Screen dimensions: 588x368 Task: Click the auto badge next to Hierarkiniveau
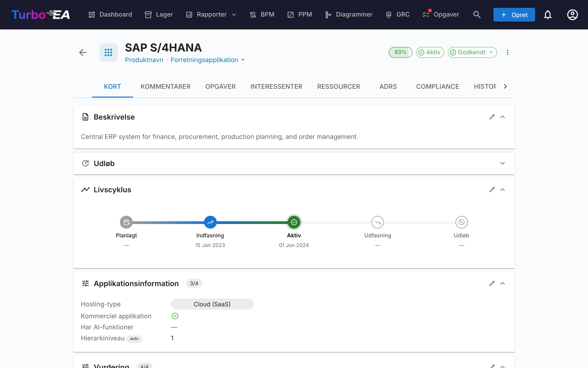click(134, 339)
